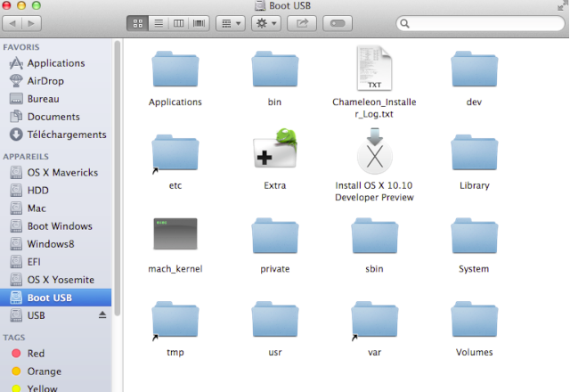The width and height of the screenshot is (570, 392).
Task: Select the private folder
Action: point(275,236)
